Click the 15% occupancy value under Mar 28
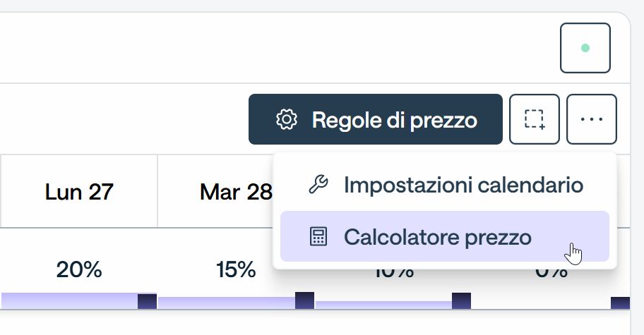 [x=236, y=270]
